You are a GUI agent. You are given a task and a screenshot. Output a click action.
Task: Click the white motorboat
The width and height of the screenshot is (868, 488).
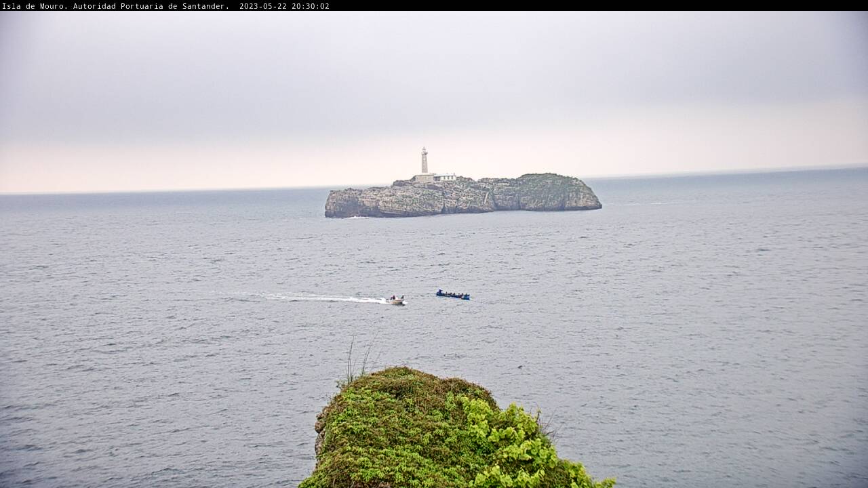pos(397,300)
